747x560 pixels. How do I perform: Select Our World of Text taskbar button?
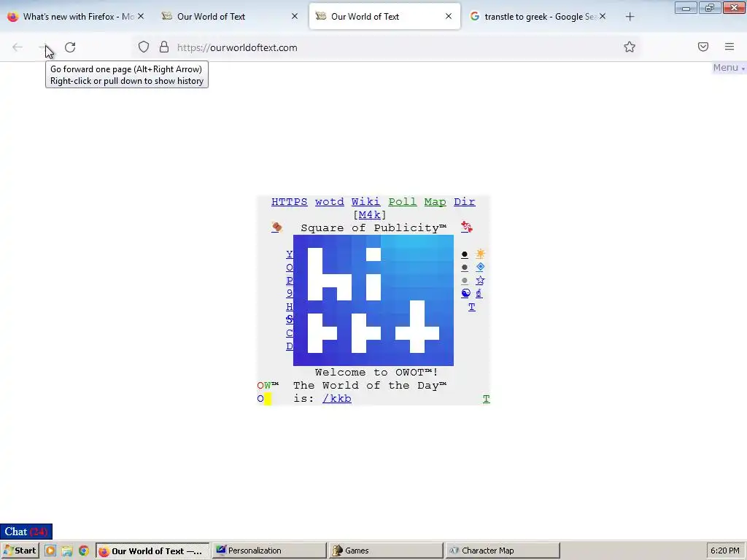[x=152, y=551]
